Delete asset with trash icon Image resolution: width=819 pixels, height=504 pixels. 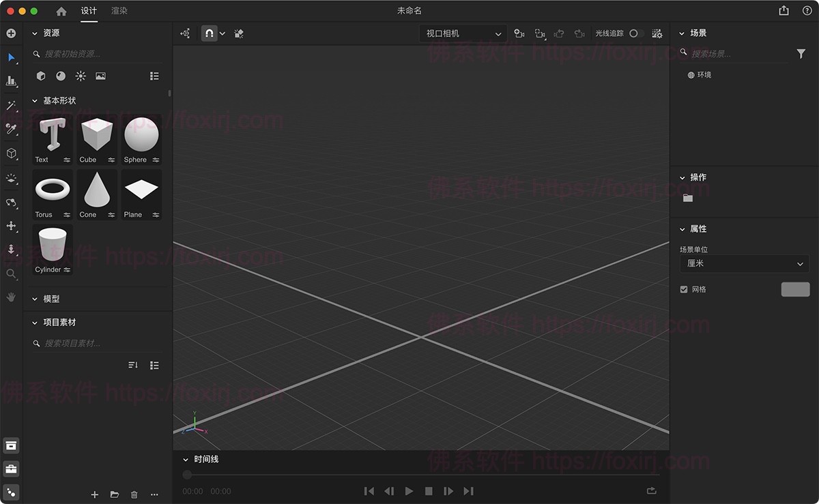pos(134,494)
